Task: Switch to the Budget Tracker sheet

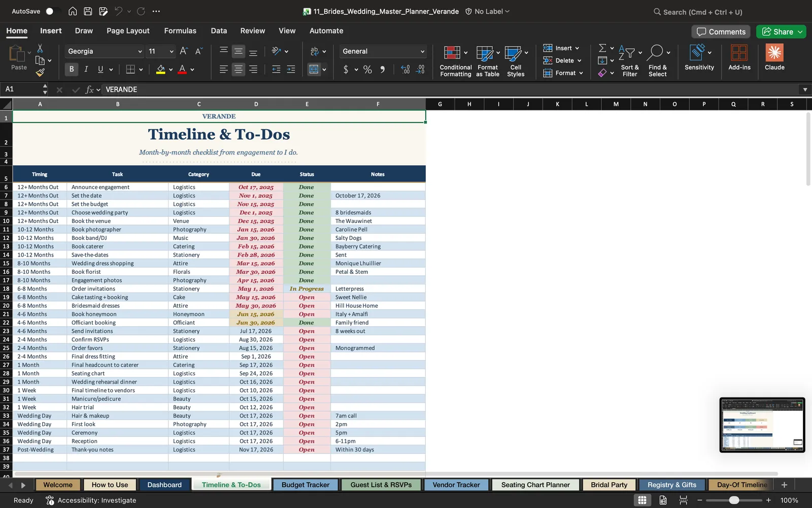Action: 306,485
